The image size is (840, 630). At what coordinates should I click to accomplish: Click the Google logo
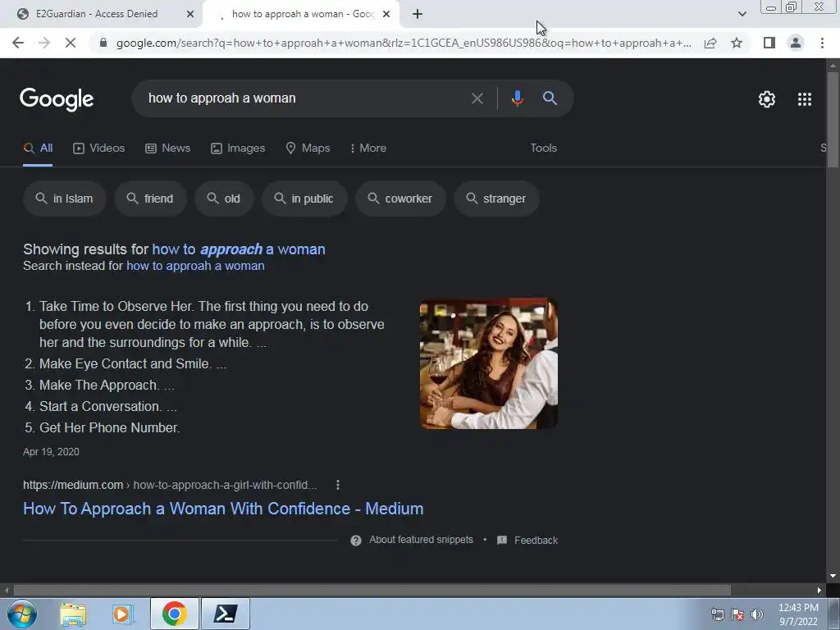point(57,99)
